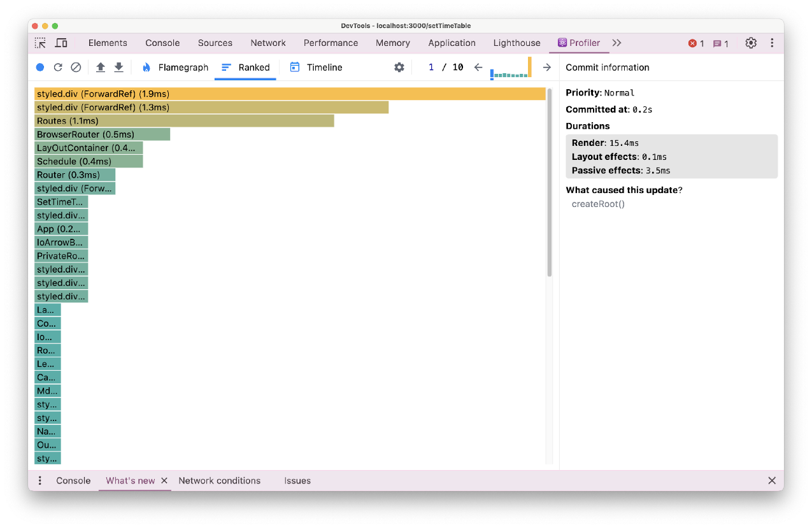Select the Md... component bar

(x=48, y=391)
